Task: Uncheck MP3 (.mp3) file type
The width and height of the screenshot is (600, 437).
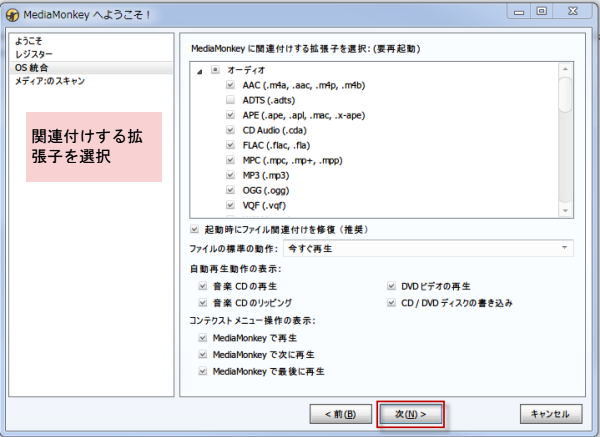Action: click(x=231, y=175)
